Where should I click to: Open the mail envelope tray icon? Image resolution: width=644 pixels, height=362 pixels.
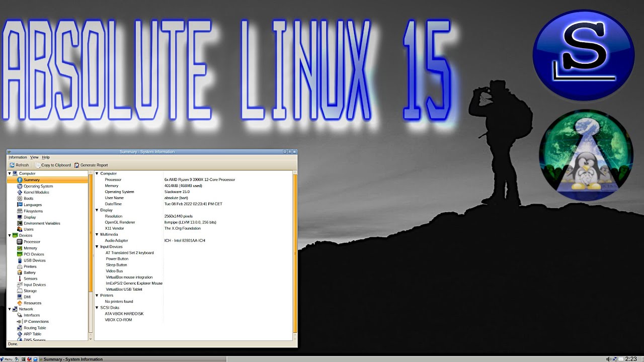tap(621, 359)
